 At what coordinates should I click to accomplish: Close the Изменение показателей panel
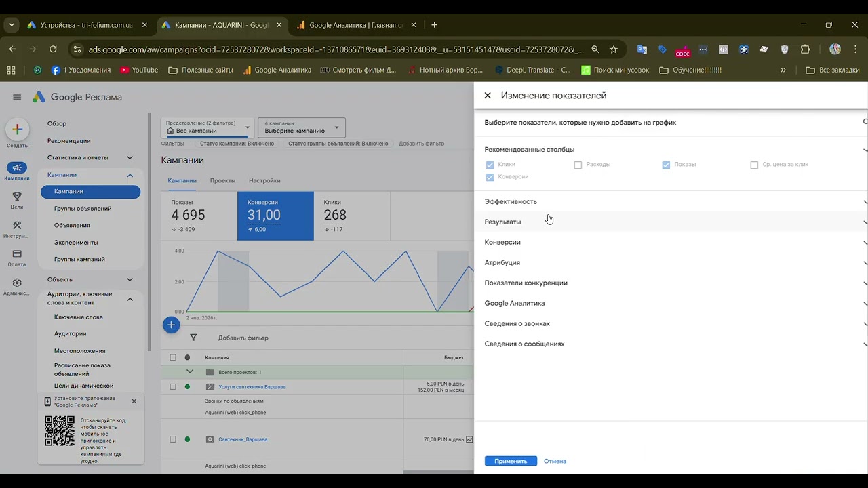[488, 96]
